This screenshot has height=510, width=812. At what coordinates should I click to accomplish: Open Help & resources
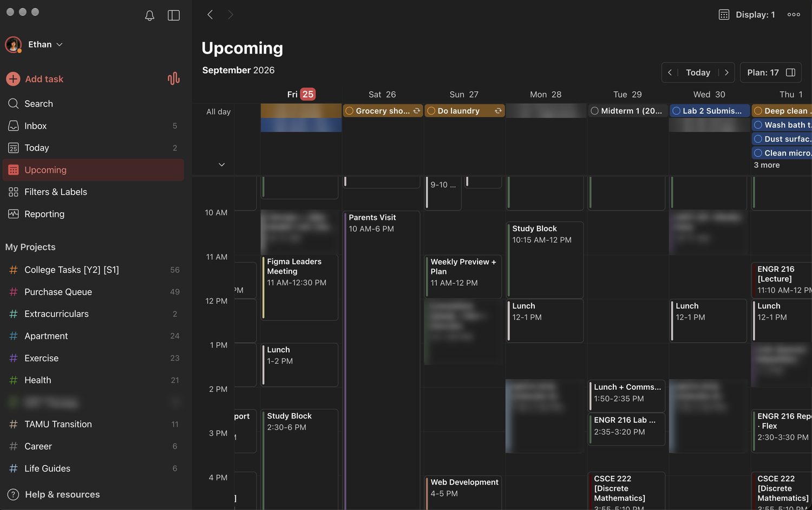pos(62,494)
